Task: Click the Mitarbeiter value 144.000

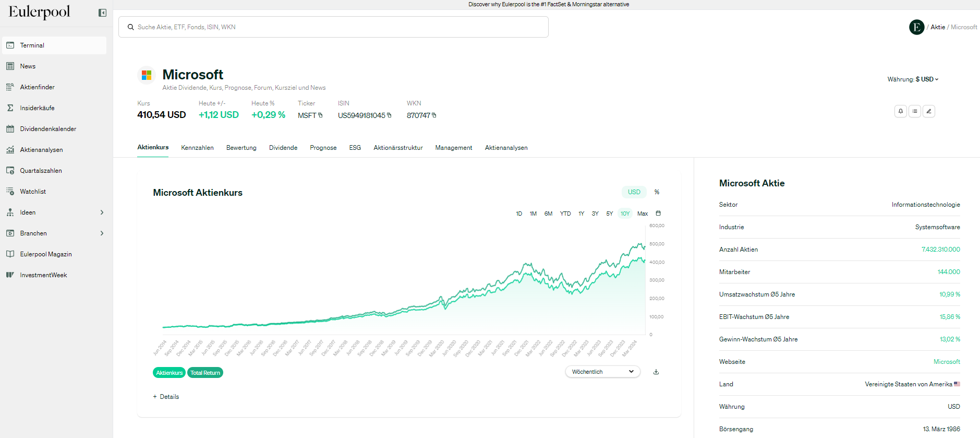Action: pyautogui.click(x=949, y=272)
